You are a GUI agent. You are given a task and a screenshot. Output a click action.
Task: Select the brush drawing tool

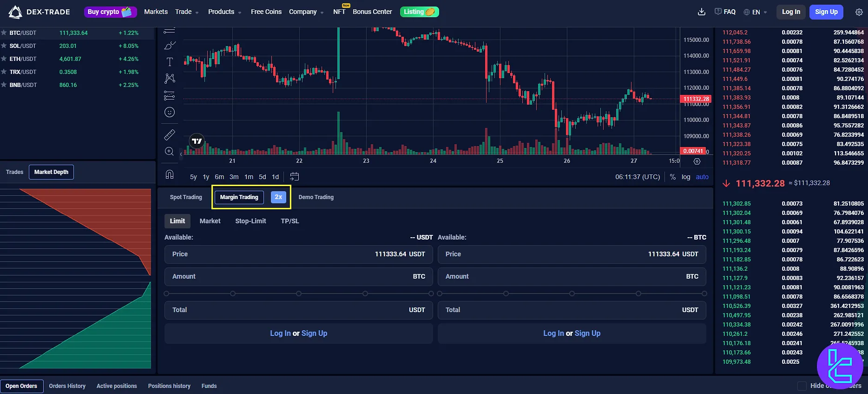tap(170, 46)
